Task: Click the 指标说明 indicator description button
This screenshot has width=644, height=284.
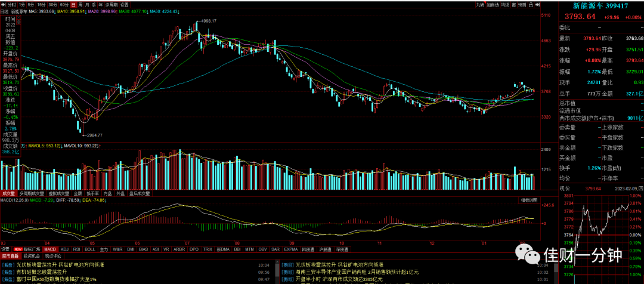Action: [528, 200]
